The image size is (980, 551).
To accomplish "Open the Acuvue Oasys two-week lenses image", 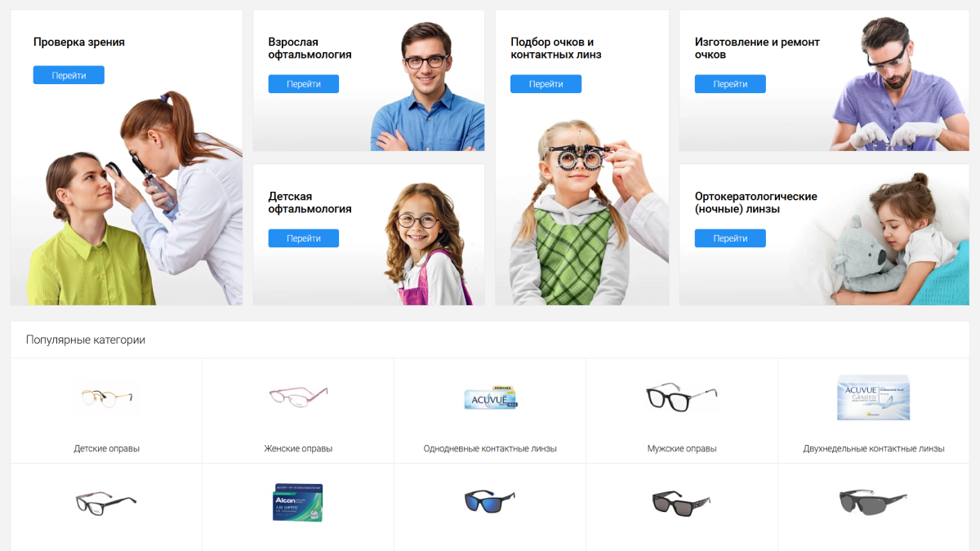I will [874, 398].
